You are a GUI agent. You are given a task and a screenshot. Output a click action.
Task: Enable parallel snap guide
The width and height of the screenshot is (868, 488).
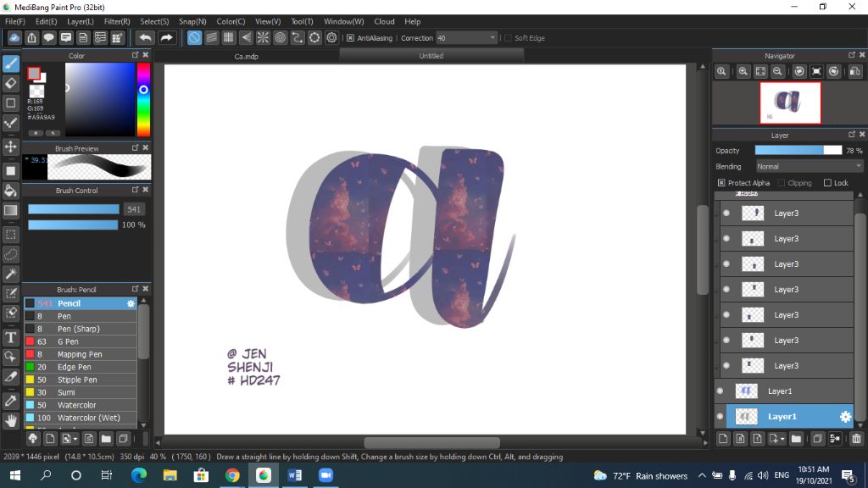click(x=211, y=37)
